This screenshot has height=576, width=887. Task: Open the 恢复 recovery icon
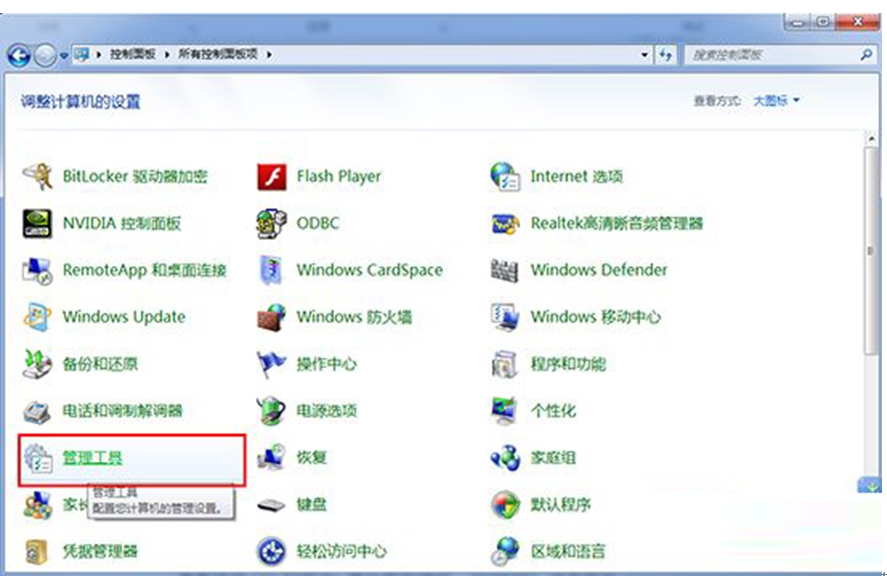click(272, 458)
